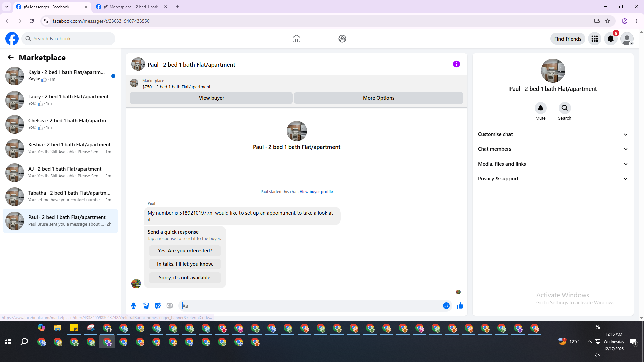Open Windows notification center

tap(633, 342)
